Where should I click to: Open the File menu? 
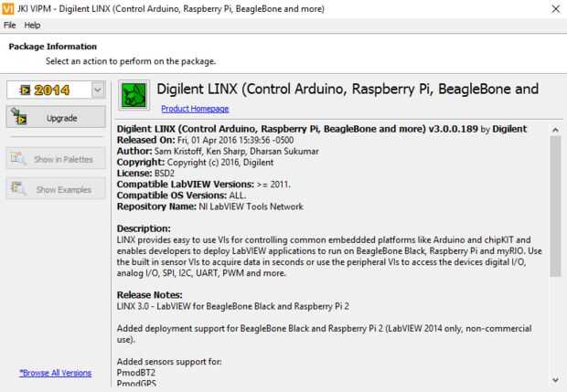pyautogui.click(x=10, y=26)
